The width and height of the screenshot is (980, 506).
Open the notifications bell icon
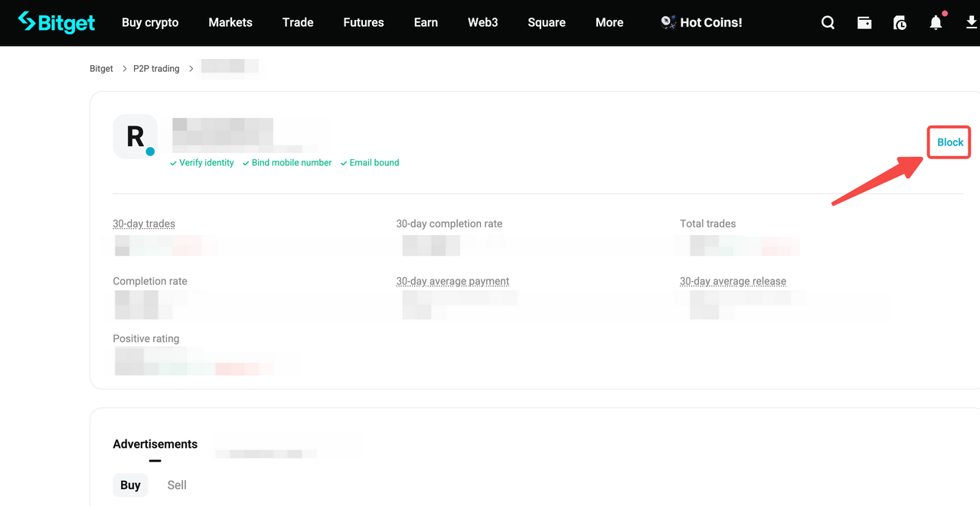pyautogui.click(x=936, y=23)
